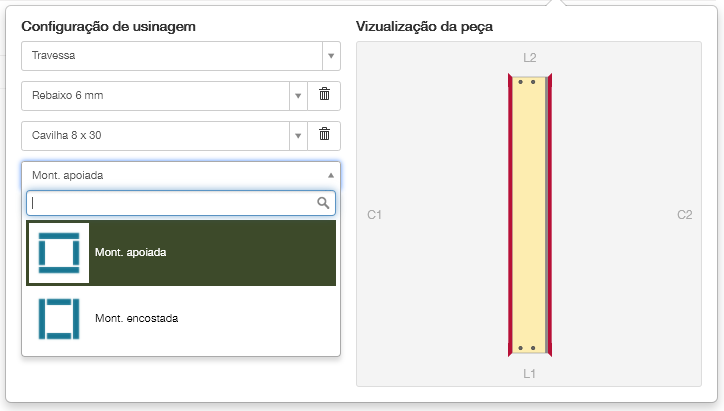
Task: Choose the Mont. encostada option label
Action: click(x=137, y=318)
